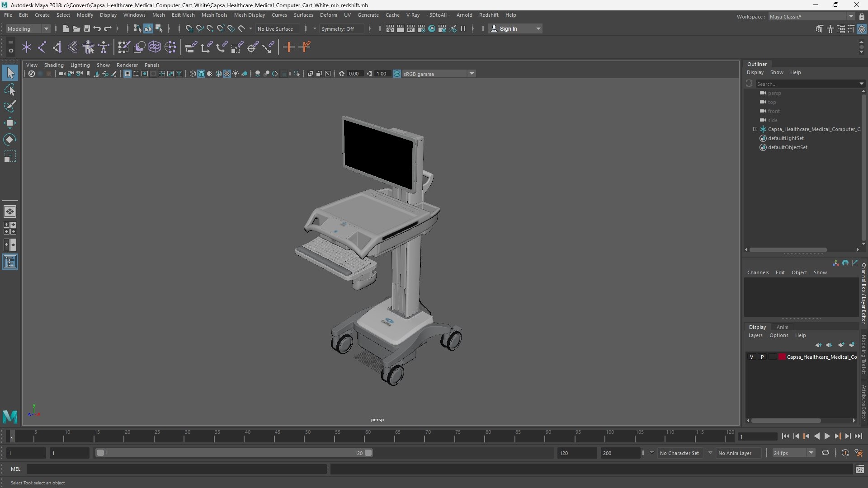Toggle the Outliner layout button
The image size is (868, 488).
click(x=10, y=262)
